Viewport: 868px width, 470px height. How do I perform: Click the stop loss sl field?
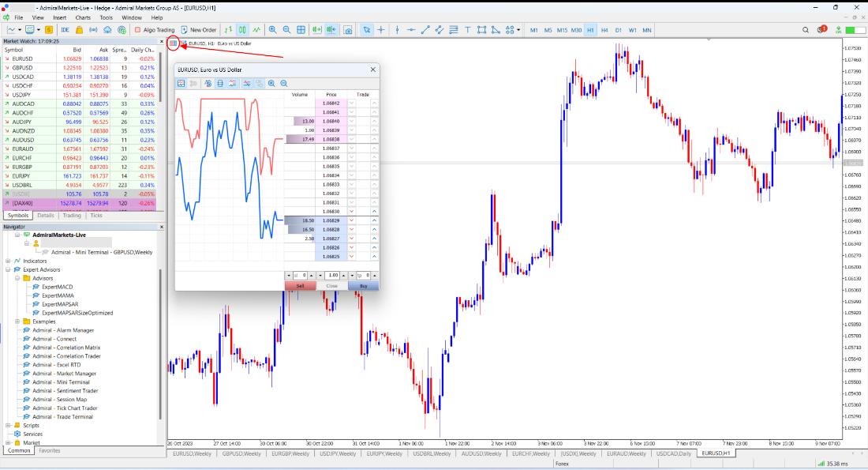[x=300, y=276]
